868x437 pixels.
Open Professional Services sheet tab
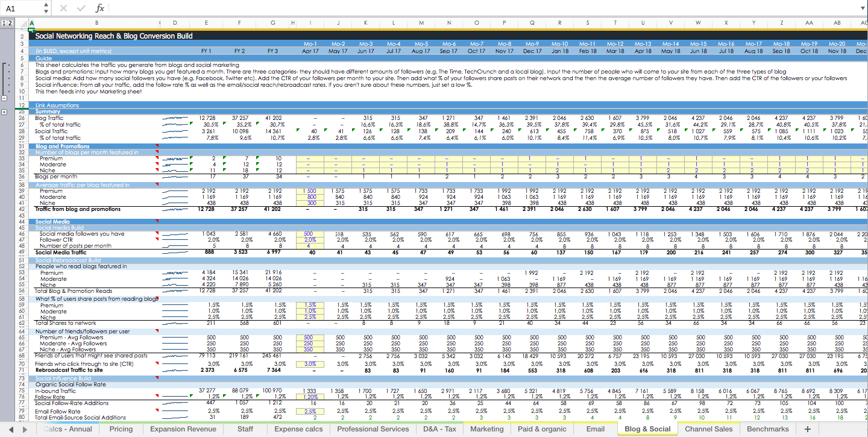373,429
